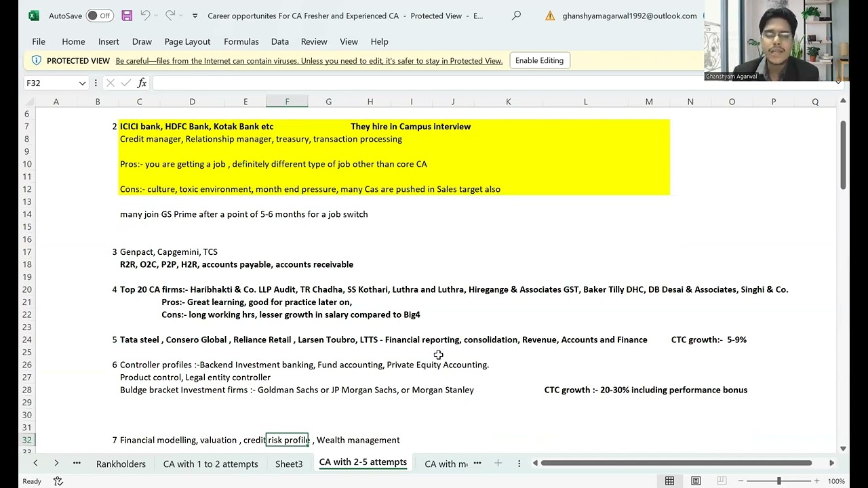This screenshot has height=488, width=868.
Task: Click into the formula bar input
Action: 492,83
